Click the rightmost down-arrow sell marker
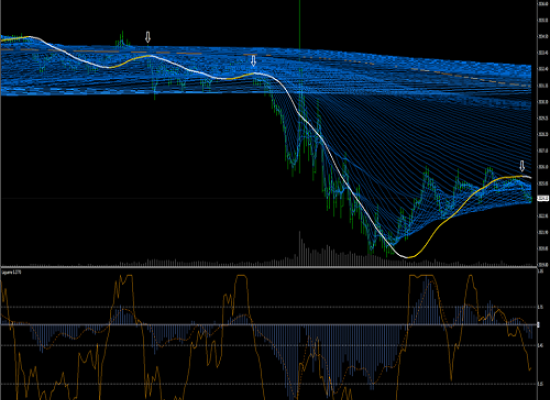550x400 pixels. (x=522, y=166)
